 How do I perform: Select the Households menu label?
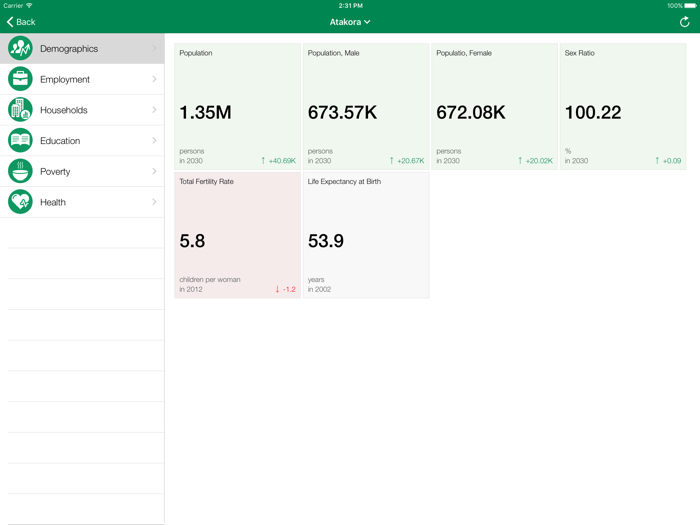(x=63, y=110)
